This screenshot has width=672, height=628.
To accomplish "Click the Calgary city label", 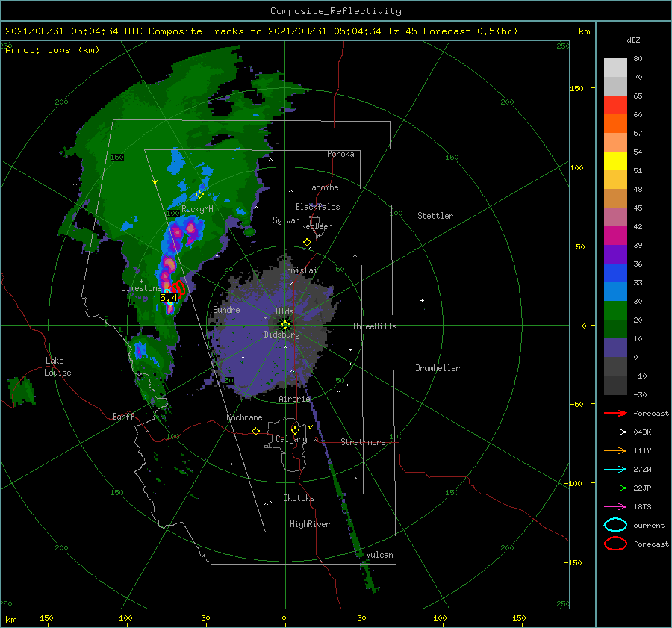I will [x=291, y=439].
